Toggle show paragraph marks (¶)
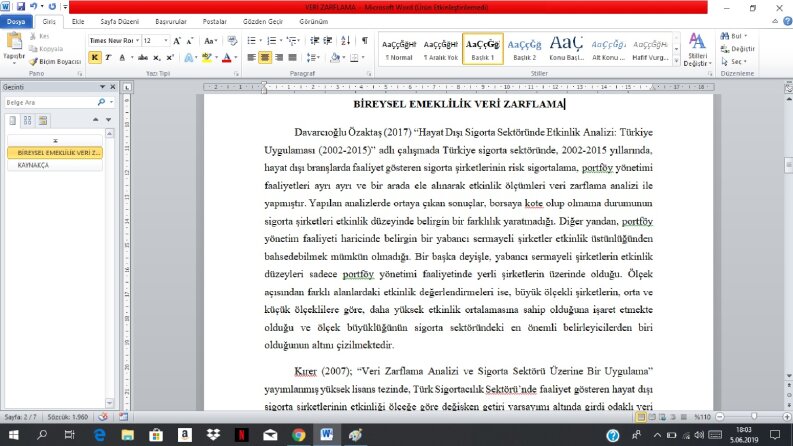 (365, 40)
